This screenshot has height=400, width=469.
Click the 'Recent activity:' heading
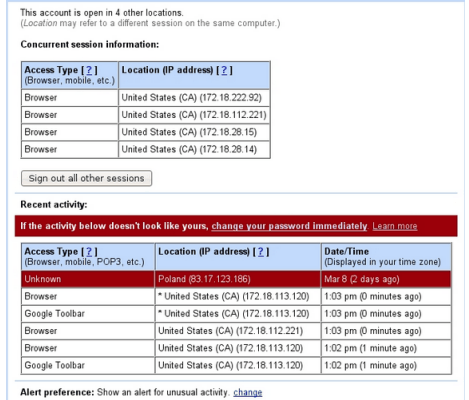[54, 204]
